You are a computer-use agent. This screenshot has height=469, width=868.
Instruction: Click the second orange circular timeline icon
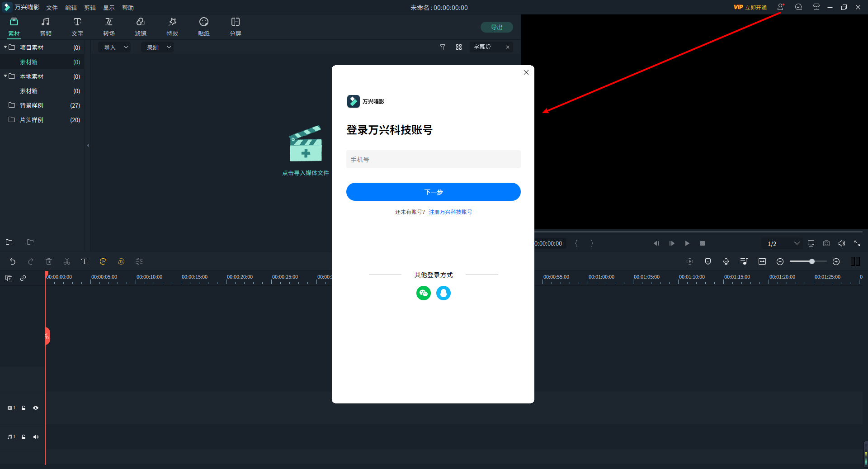click(121, 261)
